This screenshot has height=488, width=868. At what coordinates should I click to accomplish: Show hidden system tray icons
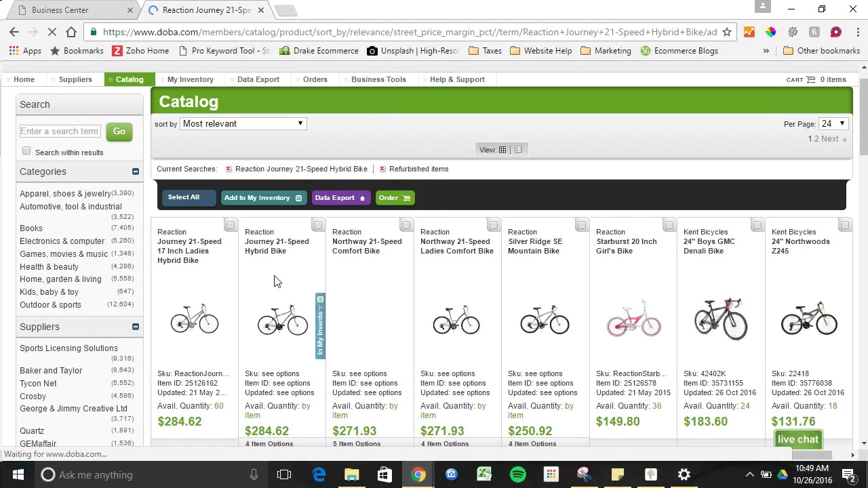tap(749, 474)
